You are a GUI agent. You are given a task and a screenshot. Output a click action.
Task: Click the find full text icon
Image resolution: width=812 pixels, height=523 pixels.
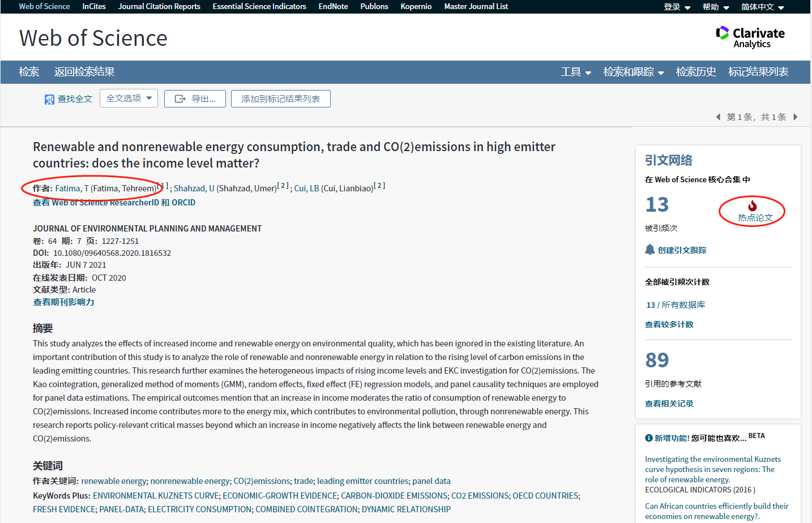pos(49,100)
